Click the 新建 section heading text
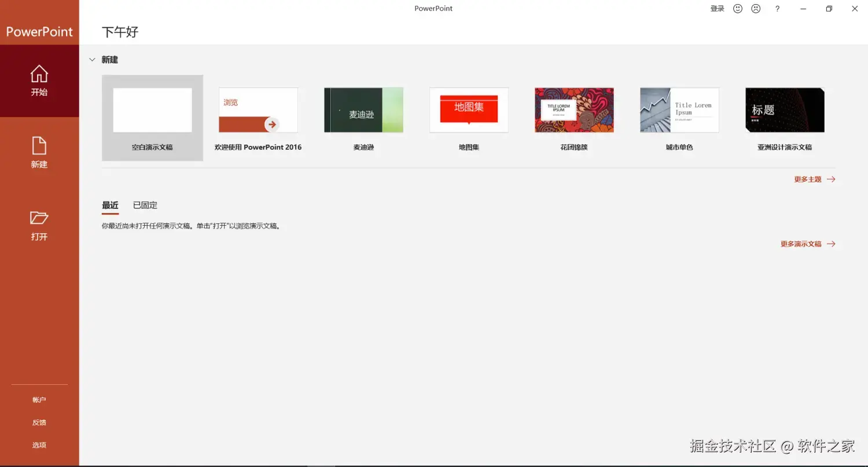This screenshot has height=467, width=868. (110, 60)
